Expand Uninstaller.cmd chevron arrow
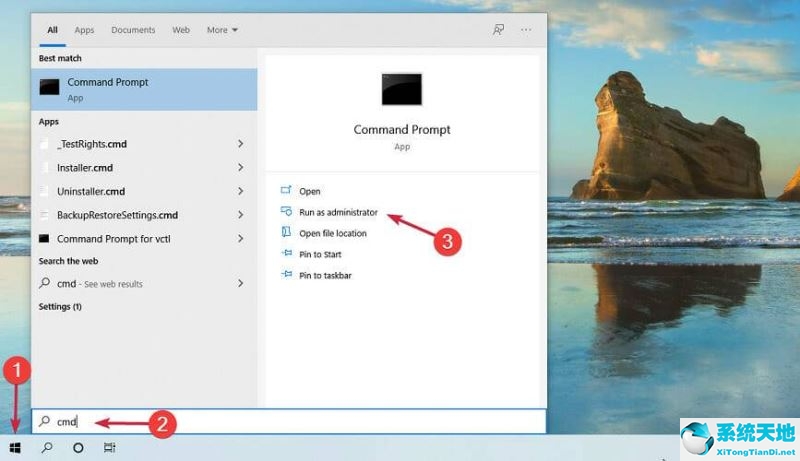The height and width of the screenshot is (461, 800). (x=240, y=191)
